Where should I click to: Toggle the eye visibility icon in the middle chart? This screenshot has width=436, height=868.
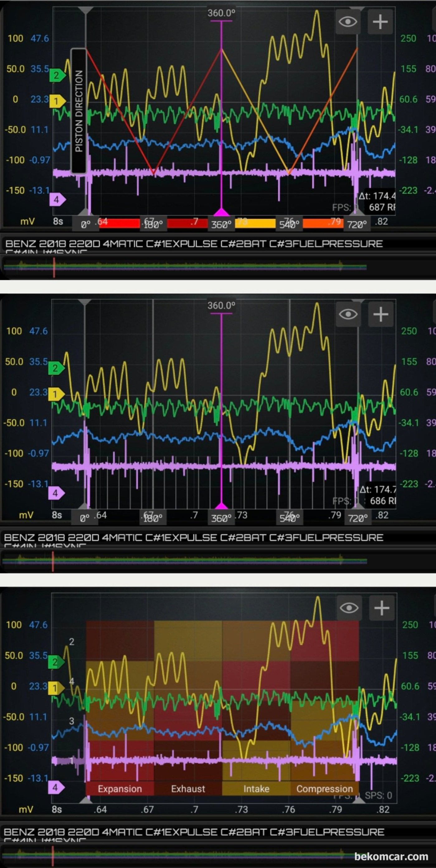[348, 314]
